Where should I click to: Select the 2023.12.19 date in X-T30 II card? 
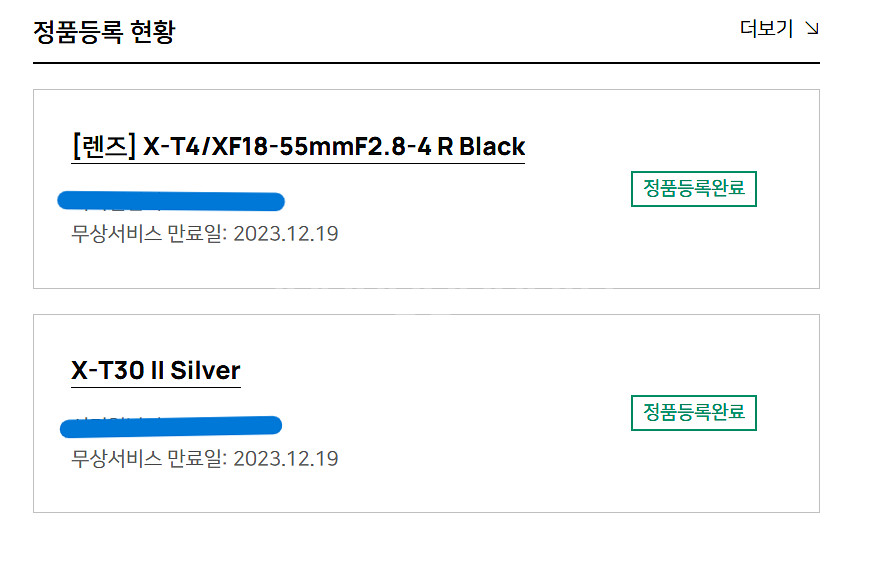pyautogui.click(x=285, y=459)
